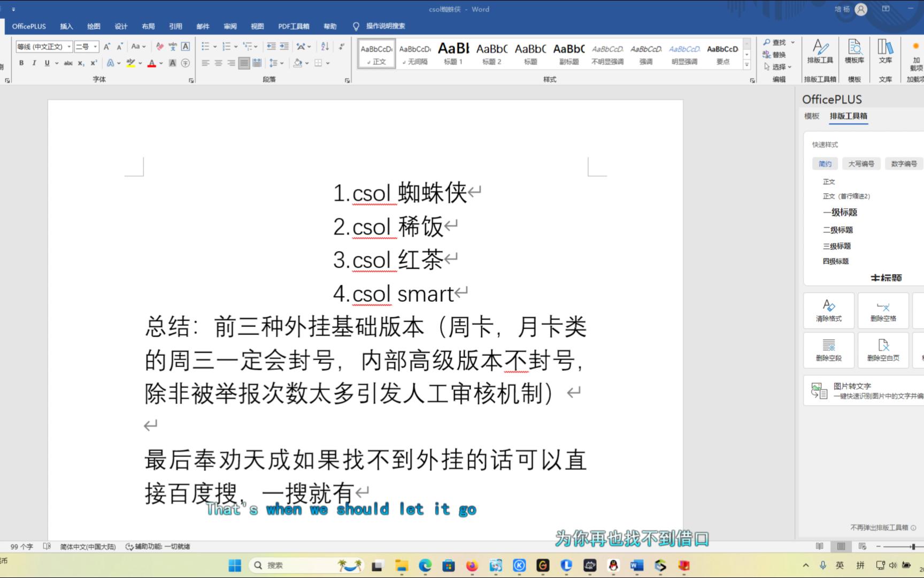Open the 审阅 ribbon tab
Screen dimensions: 924x578
point(230,26)
